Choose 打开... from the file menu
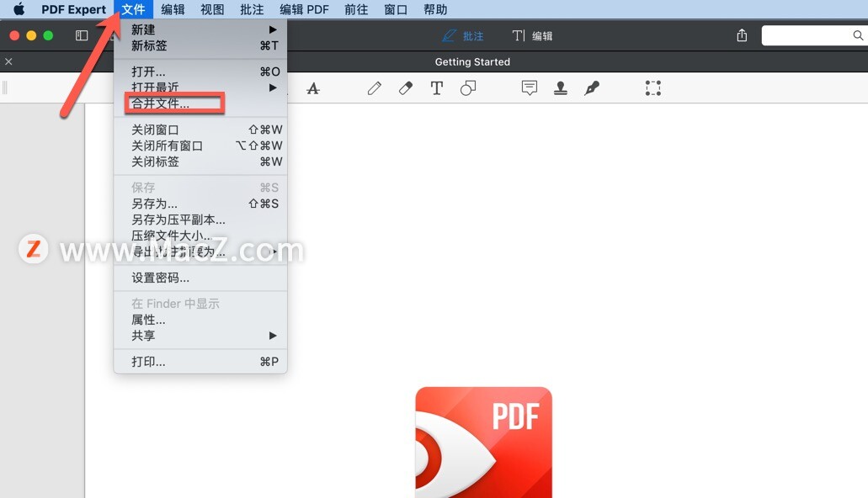Image resolution: width=868 pixels, height=498 pixels. 200,72
